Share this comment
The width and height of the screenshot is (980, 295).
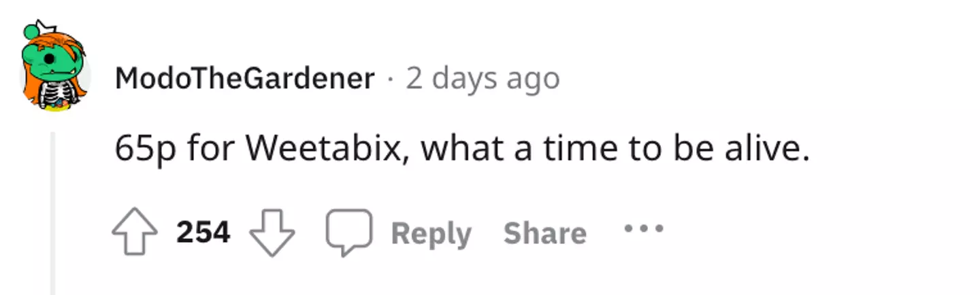(544, 234)
